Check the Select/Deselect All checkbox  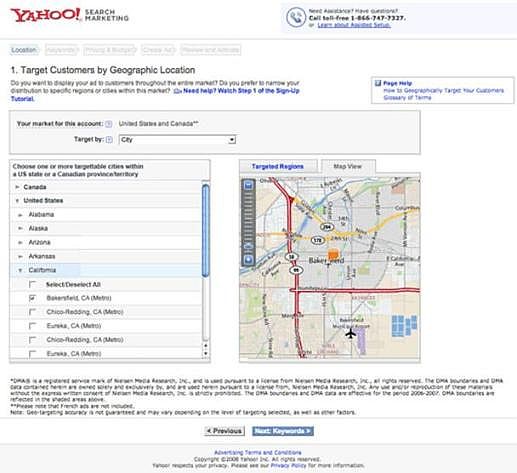(x=32, y=284)
